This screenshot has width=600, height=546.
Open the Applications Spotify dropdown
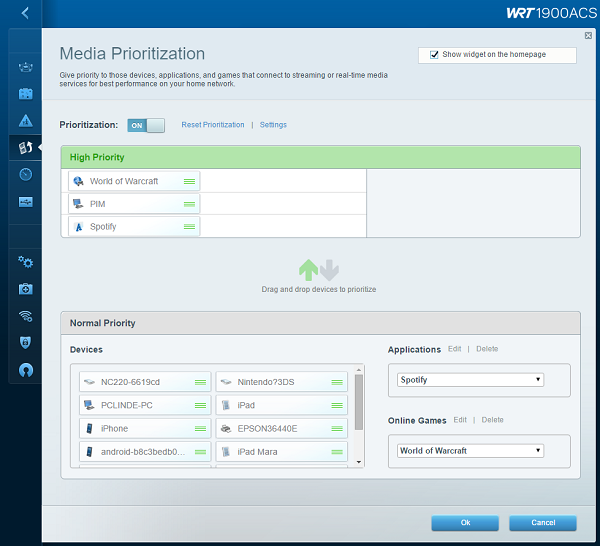point(470,380)
